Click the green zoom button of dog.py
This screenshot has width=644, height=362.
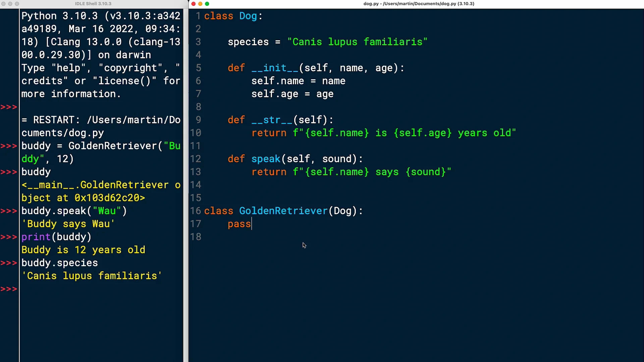pos(207,4)
